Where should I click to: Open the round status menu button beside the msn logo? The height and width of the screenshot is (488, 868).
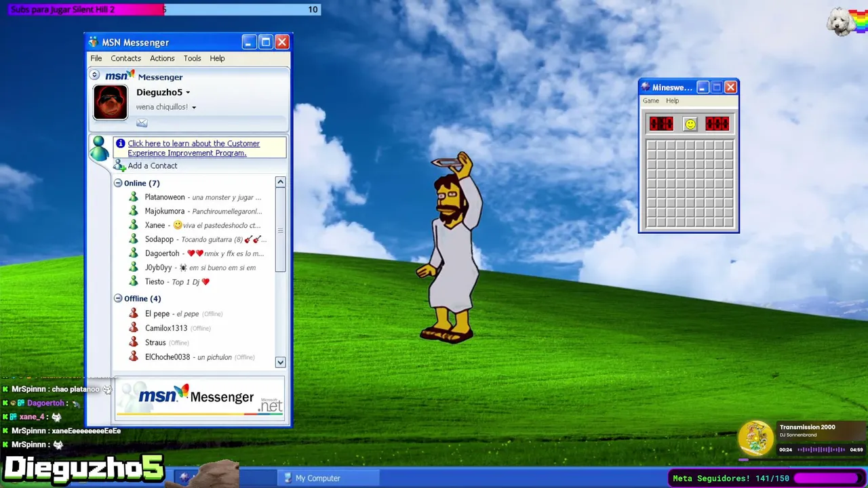[x=95, y=75]
